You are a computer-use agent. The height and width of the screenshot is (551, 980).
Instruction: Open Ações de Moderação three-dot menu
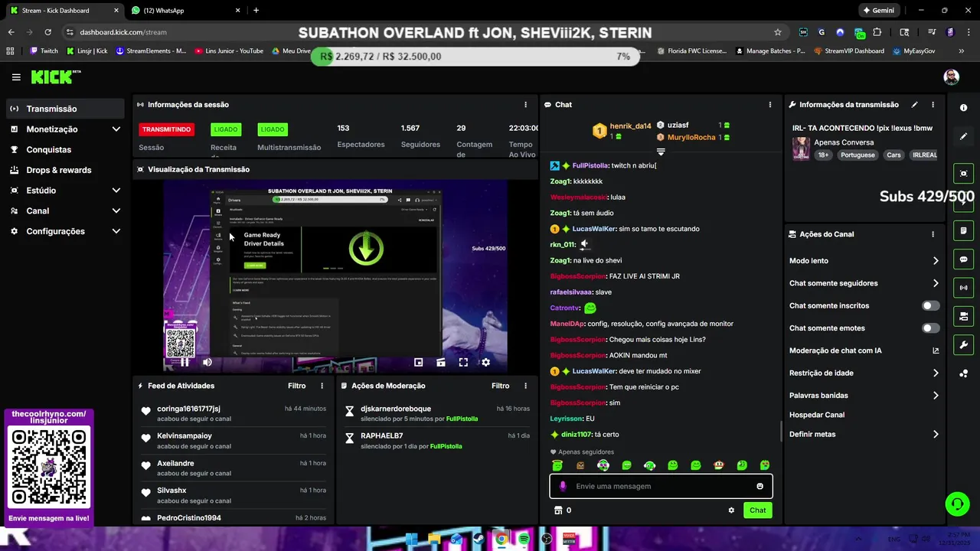(x=525, y=386)
